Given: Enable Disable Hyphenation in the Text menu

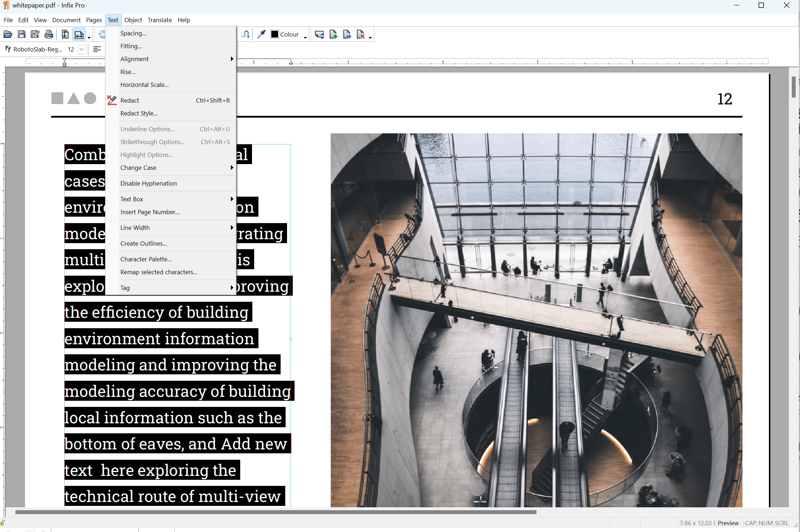Looking at the screenshot, I should (x=148, y=183).
